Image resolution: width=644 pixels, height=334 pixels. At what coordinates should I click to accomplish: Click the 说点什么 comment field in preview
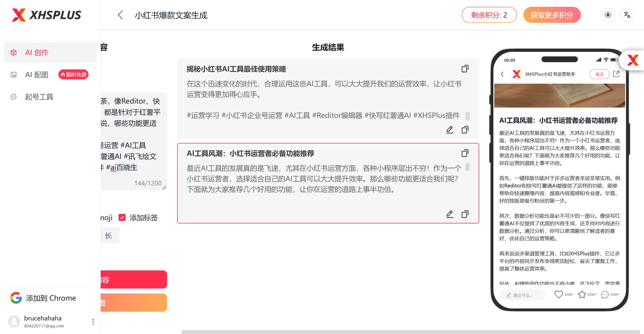point(522,295)
